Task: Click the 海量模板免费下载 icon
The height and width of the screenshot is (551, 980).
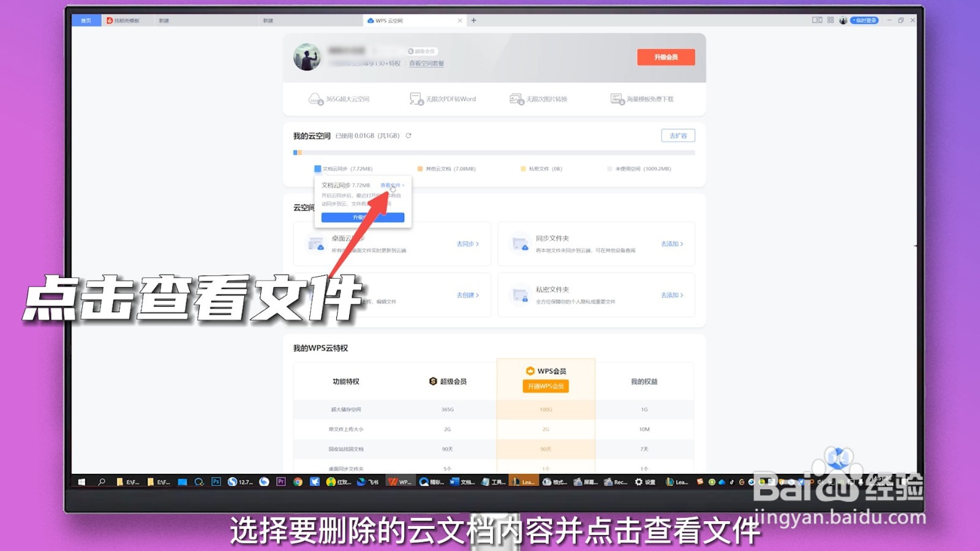Action: [x=617, y=99]
